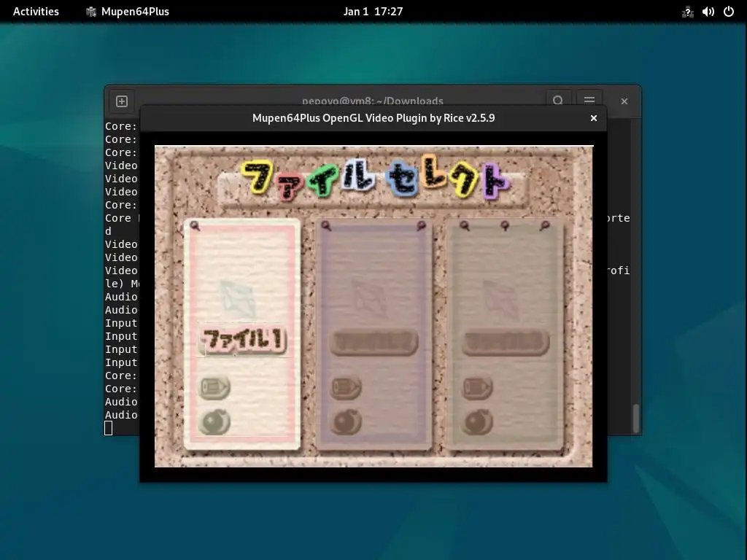
Task: Open the Activities overview
Action: click(36, 12)
